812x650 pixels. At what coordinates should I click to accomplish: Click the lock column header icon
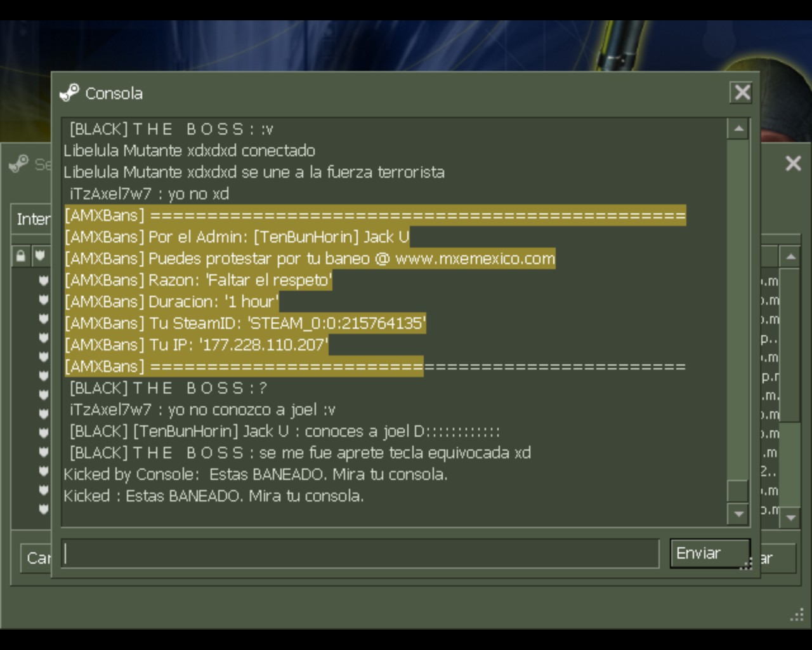(21, 256)
